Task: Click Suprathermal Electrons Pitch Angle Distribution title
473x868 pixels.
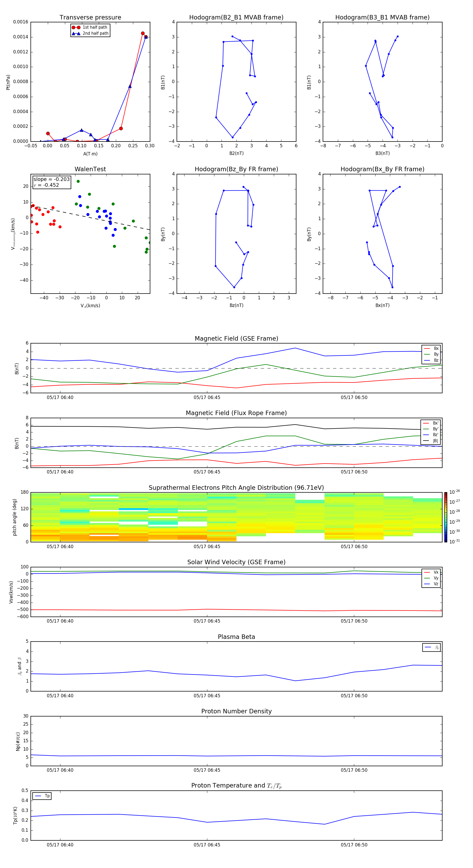Action: click(x=236, y=488)
